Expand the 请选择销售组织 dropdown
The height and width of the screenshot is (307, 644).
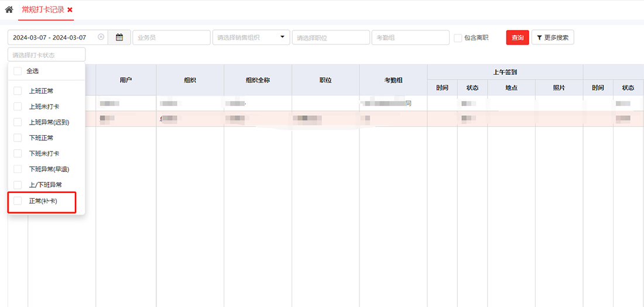click(251, 37)
